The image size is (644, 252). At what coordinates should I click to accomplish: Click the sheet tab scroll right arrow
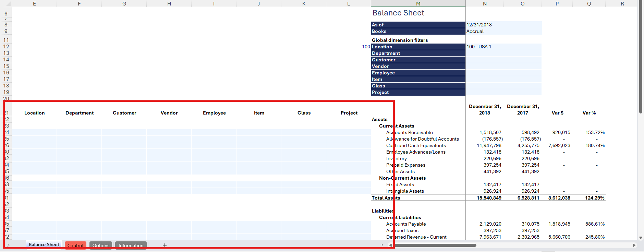click(8, 245)
